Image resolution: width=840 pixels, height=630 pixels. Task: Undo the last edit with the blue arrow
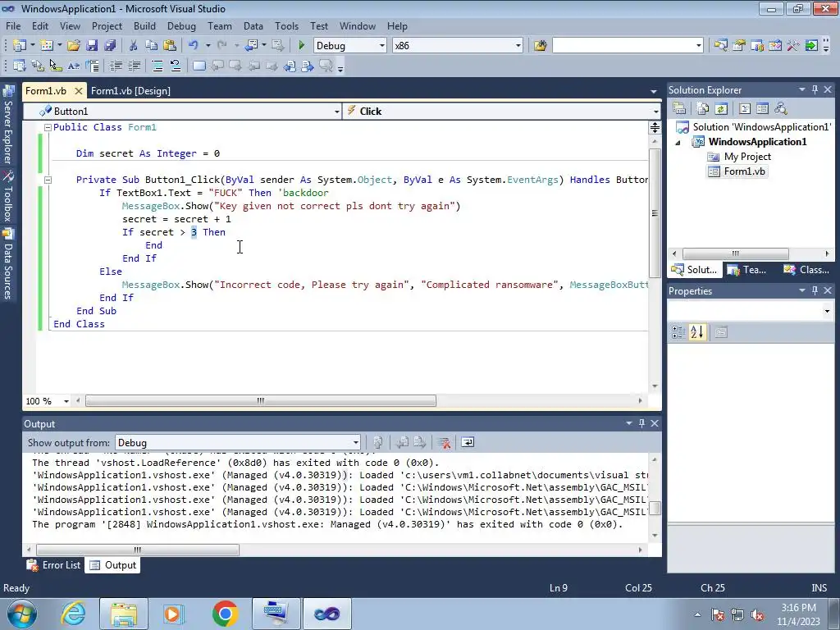(194, 46)
